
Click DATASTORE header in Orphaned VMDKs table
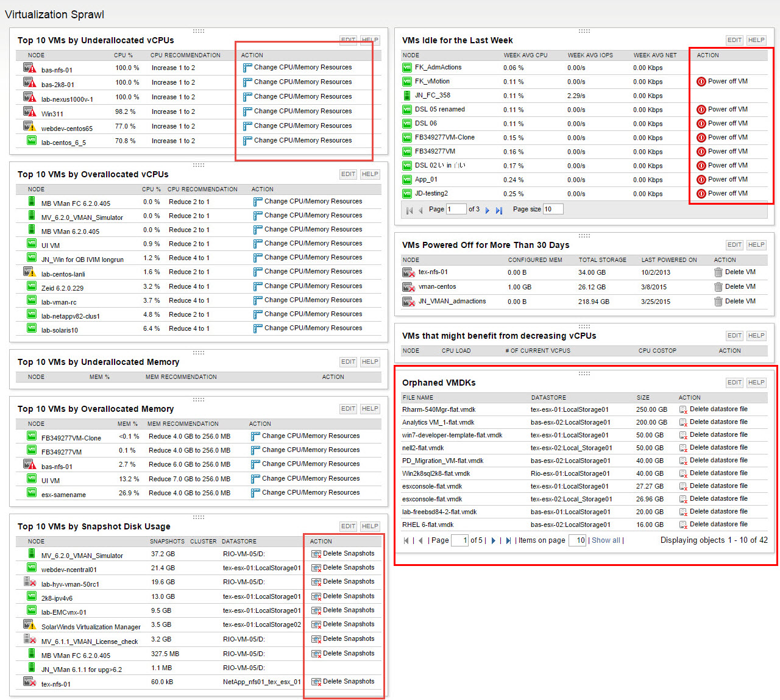point(548,398)
